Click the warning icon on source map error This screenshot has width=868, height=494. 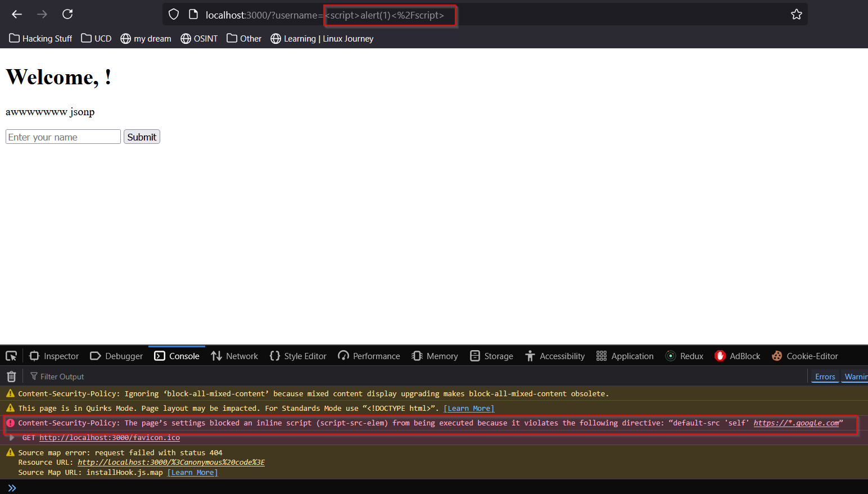coord(10,452)
